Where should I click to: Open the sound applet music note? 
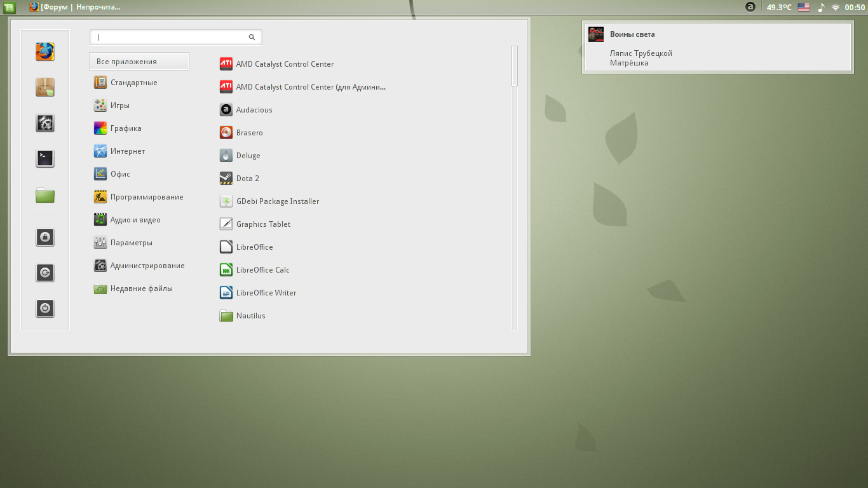click(820, 8)
